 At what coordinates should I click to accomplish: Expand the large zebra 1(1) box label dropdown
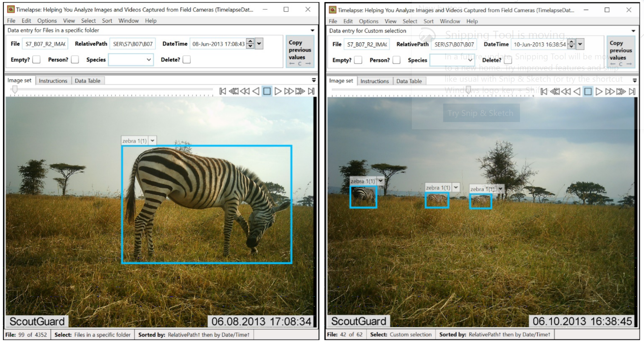pos(153,141)
